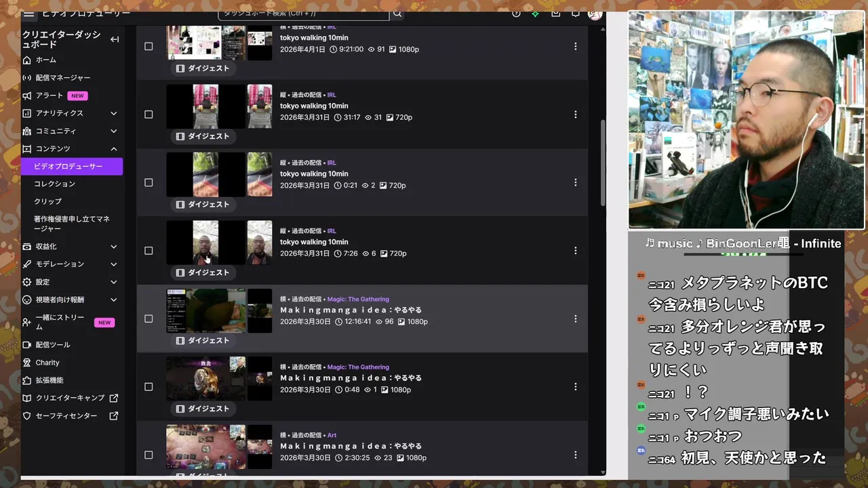Screen dimensions: 868x488
Task: Expand the 収益化 section chevron
Action: pos(114,247)
